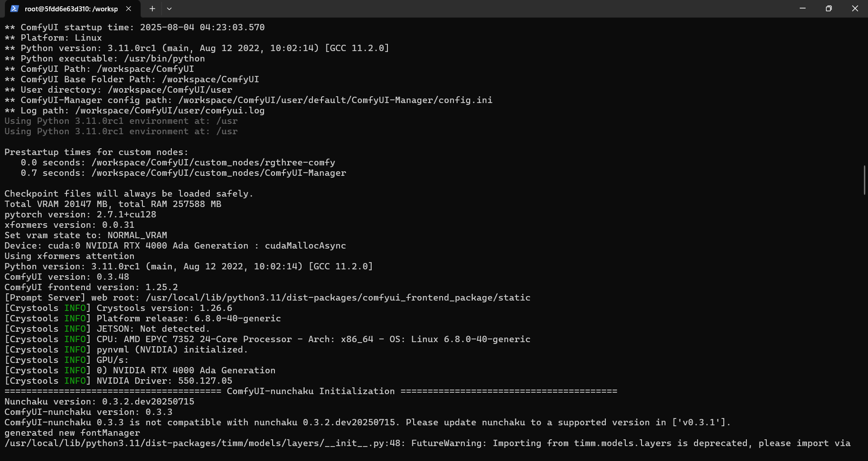Viewport: 868px width, 461px height.
Task: Restore down the terminal window
Action: 829,9
